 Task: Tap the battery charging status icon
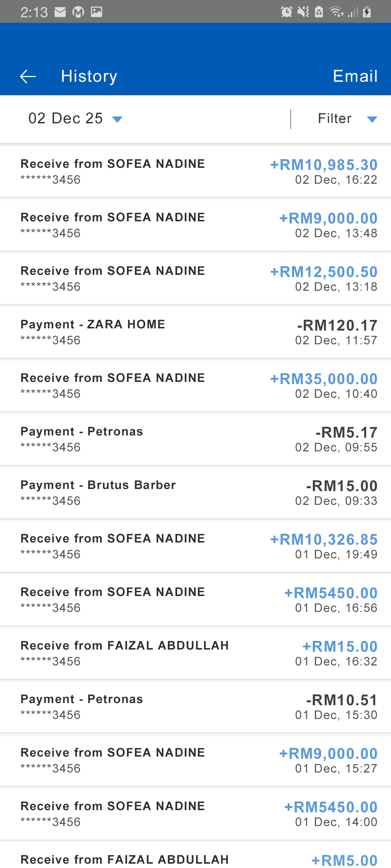pyautogui.click(x=367, y=12)
